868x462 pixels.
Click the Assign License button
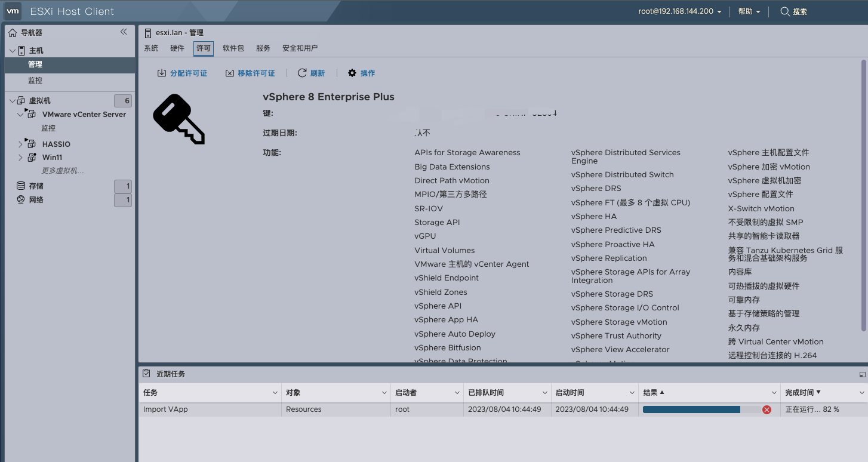coord(182,73)
